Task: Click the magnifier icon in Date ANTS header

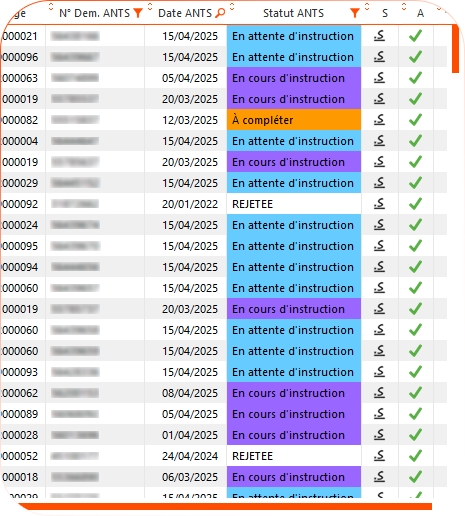Action: click(220, 13)
